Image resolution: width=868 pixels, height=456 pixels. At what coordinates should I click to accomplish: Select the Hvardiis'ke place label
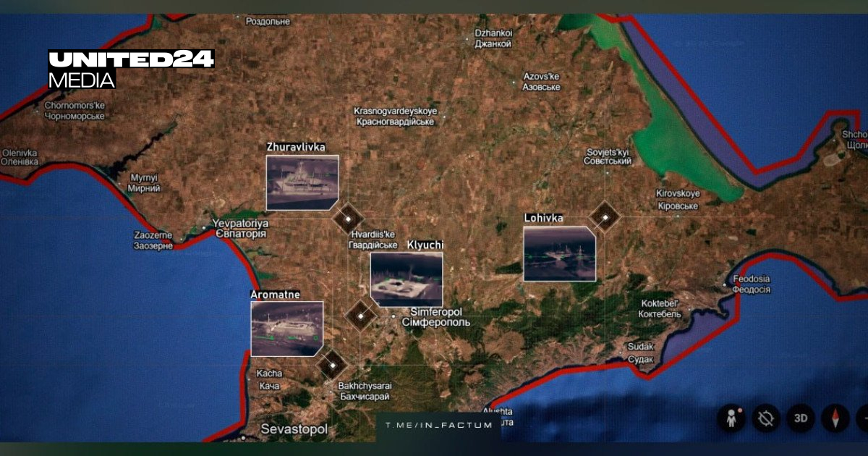tap(373, 240)
